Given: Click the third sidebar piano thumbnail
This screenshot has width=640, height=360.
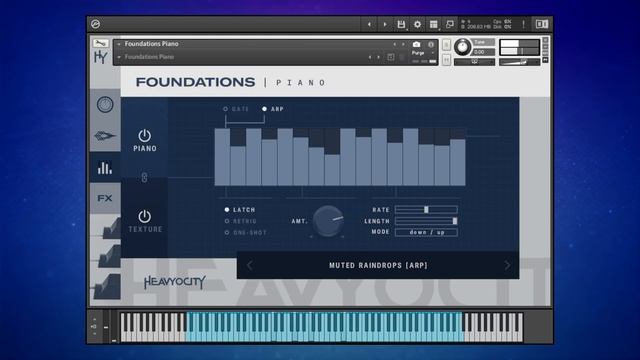Looking at the screenshot, I should [107, 286].
